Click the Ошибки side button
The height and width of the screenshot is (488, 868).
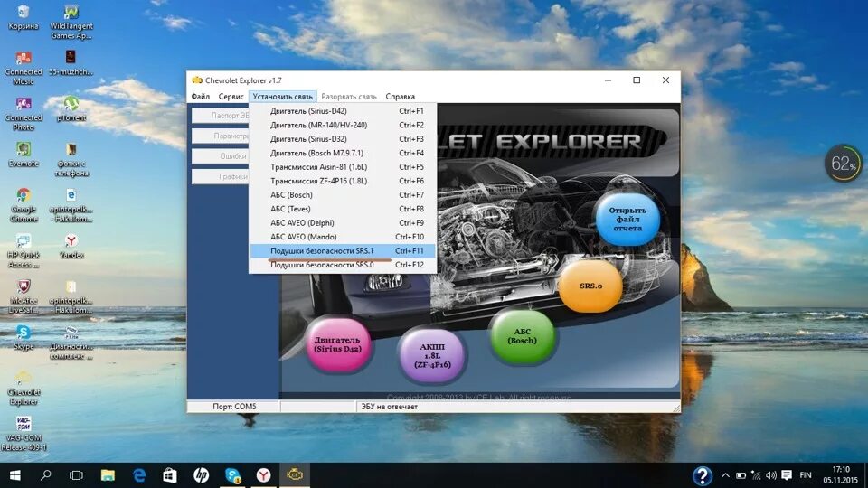pos(221,156)
